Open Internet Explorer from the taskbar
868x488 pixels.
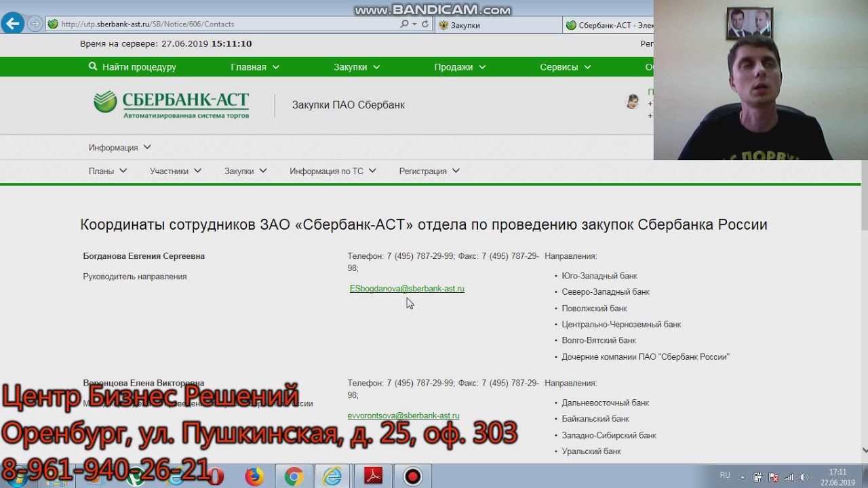point(332,476)
